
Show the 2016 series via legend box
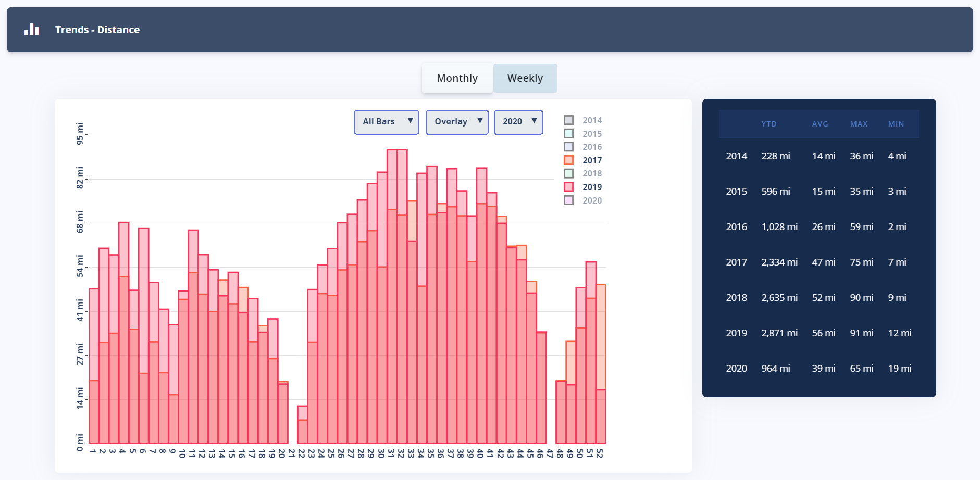[568, 147]
